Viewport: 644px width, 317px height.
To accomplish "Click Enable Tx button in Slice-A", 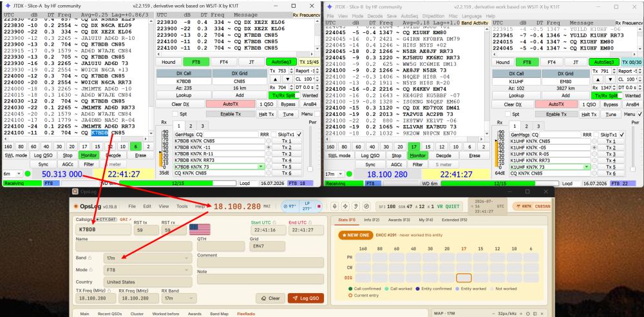I will (231, 114).
